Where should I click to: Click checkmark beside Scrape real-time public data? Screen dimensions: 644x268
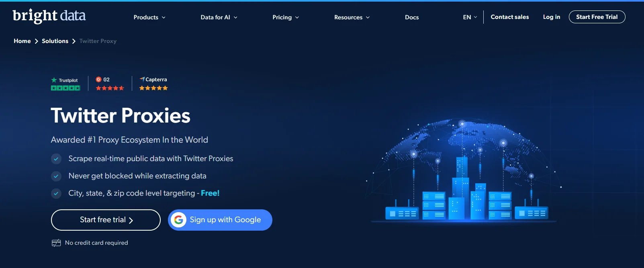click(56, 159)
